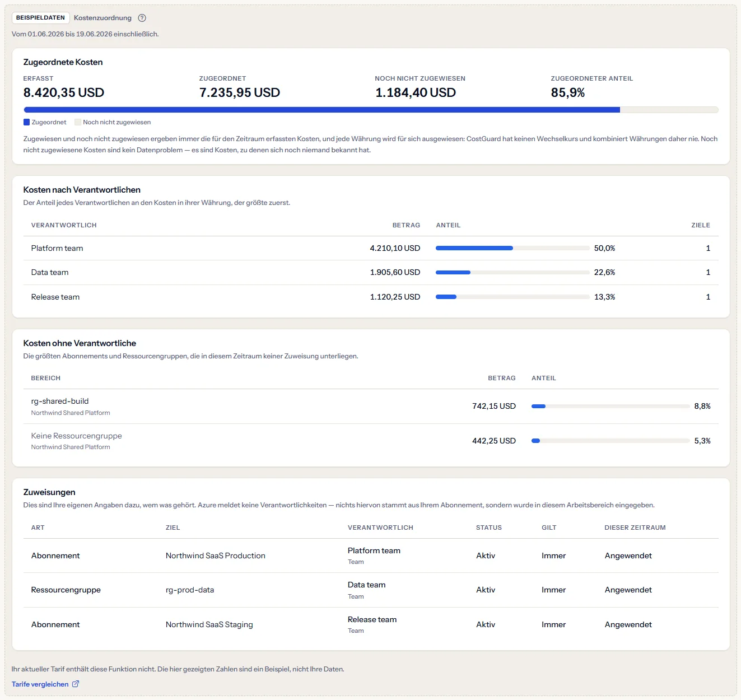Click the Ressourcengruppe type cell

(66, 590)
